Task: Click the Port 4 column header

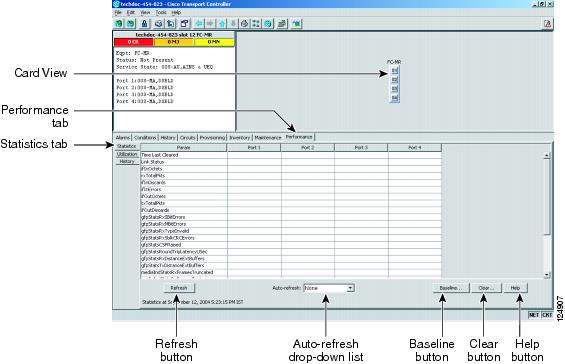Action: point(415,147)
